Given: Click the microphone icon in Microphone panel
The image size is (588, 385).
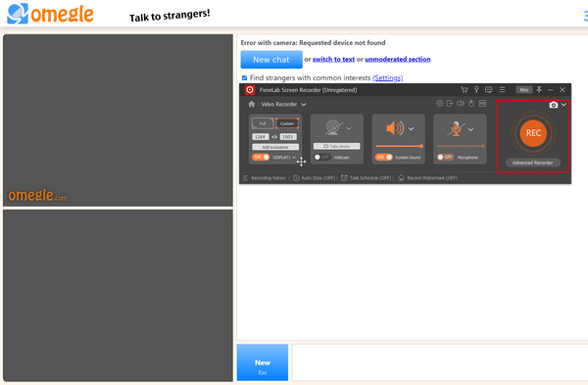Looking at the screenshot, I should (x=456, y=128).
